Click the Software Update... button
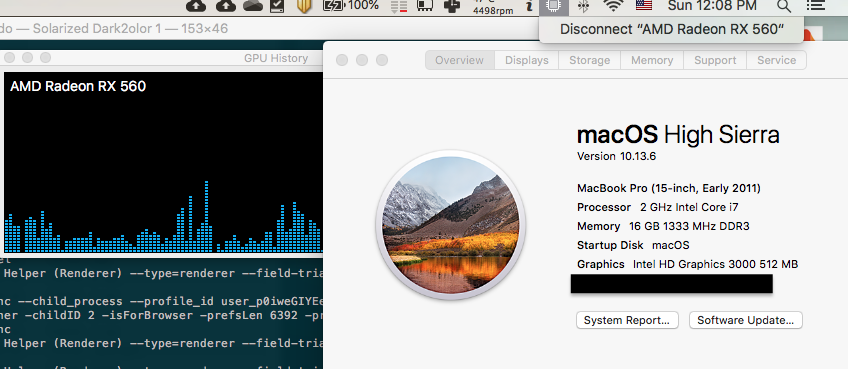This screenshot has height=369, width=848. (x=746, y=320)
